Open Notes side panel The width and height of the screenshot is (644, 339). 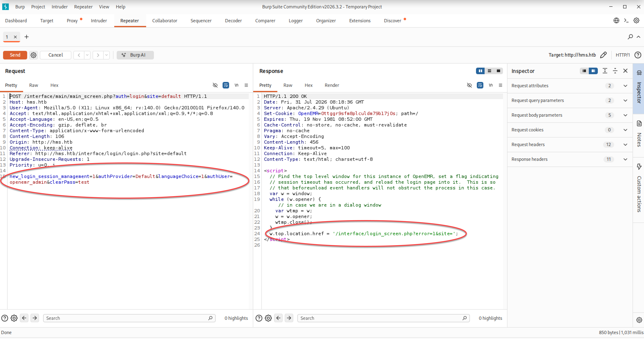tap(639, 134)
